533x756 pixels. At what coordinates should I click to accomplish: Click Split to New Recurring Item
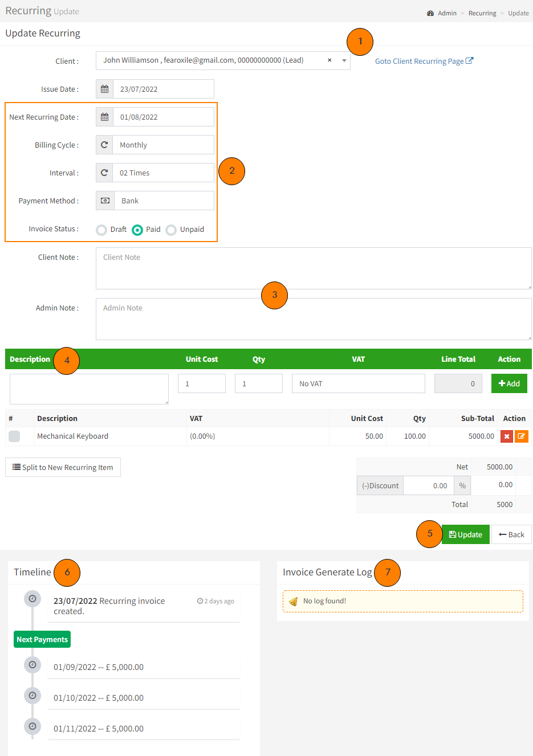coord(63,467)
